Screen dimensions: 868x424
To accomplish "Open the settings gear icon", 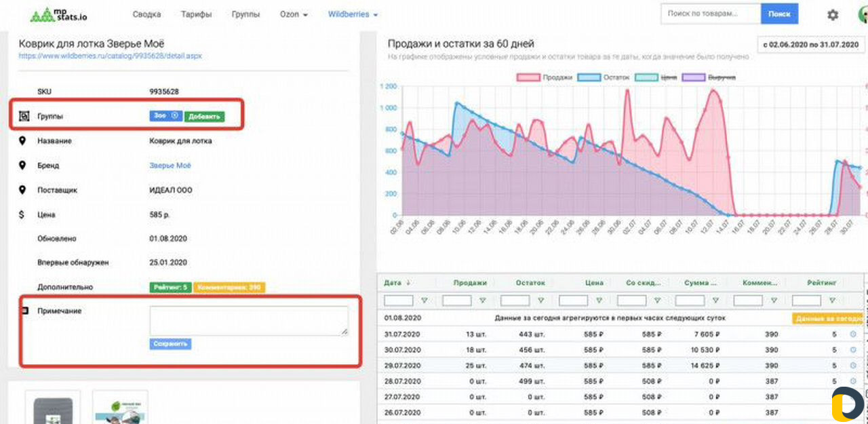I will point(832,14).
